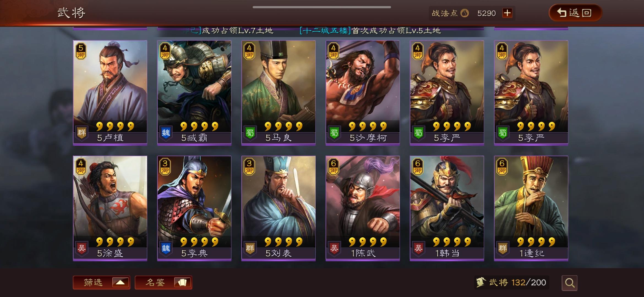Tap the cost 6 御 badge on 逢纪
The image size is (644, 297).
tap(502, 167)
